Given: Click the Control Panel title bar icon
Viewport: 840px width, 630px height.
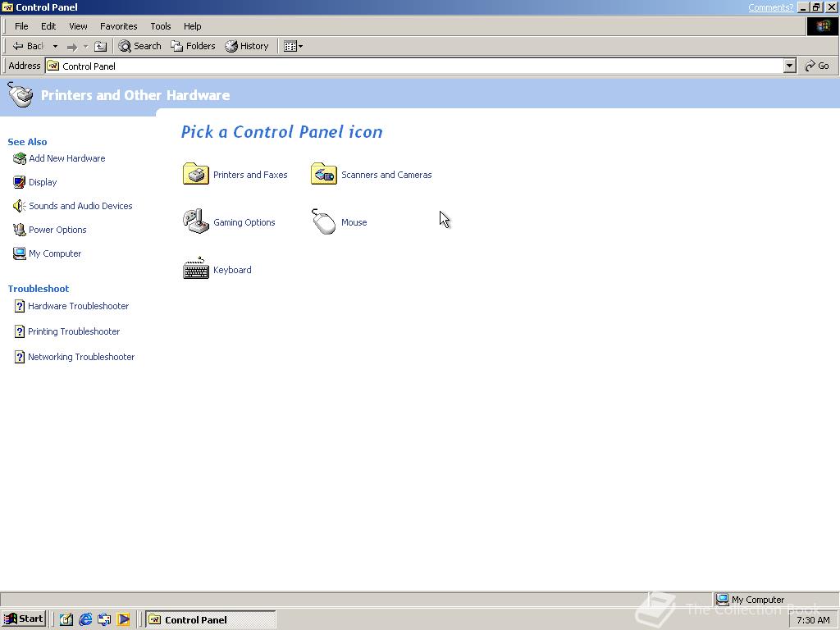Looking at the screenshot, I should coord(7,7).
